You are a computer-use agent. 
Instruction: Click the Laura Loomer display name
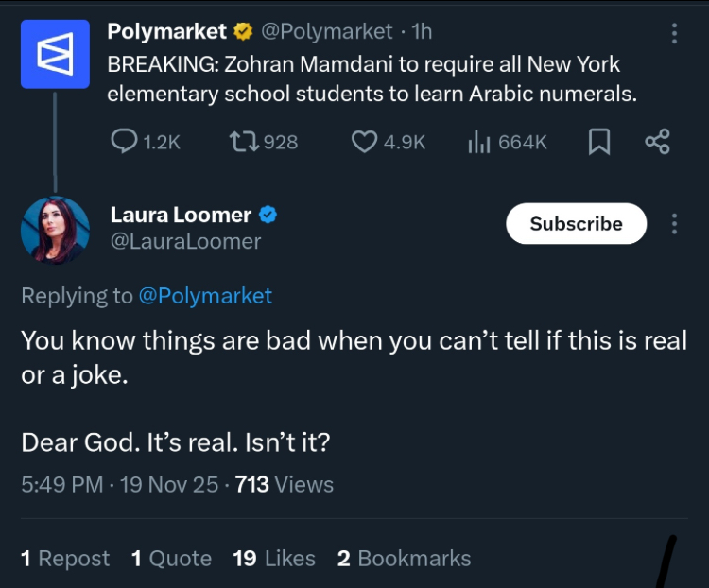[x=181, y=216]
